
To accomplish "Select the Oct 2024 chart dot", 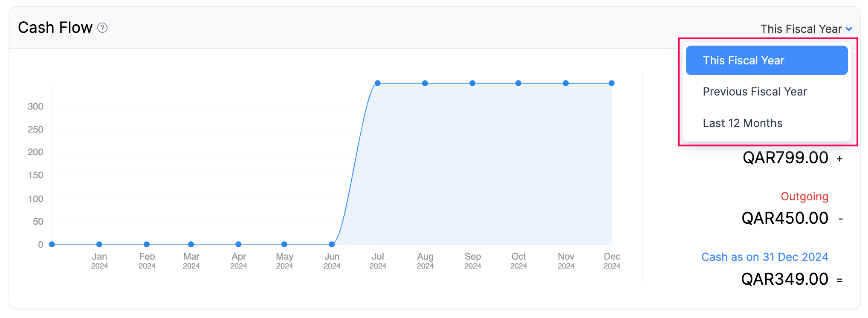I will pos(518,83).
